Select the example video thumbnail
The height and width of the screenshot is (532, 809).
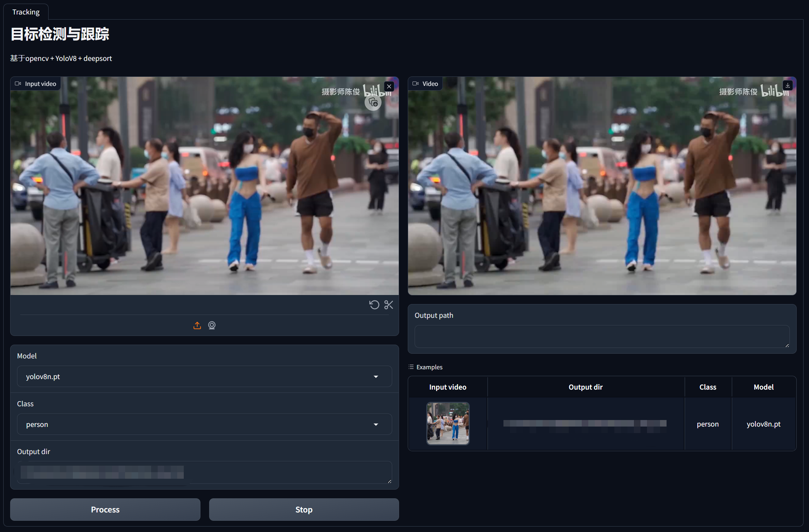pos(448,424)
